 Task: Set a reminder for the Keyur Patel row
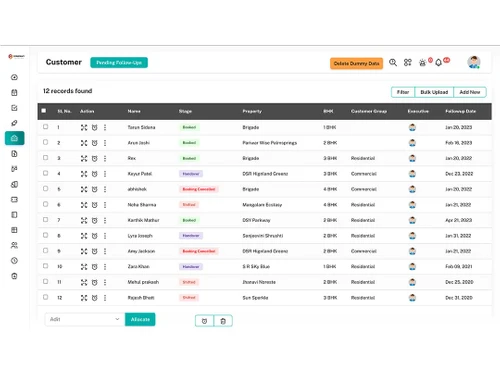click(x=95, y=174)
